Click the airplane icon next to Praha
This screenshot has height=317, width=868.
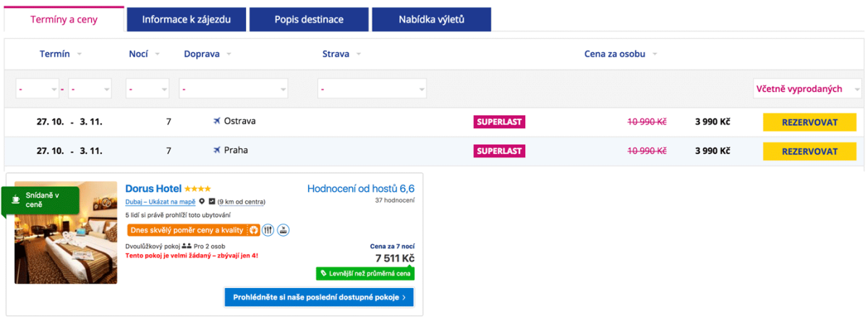pos(216,151)
